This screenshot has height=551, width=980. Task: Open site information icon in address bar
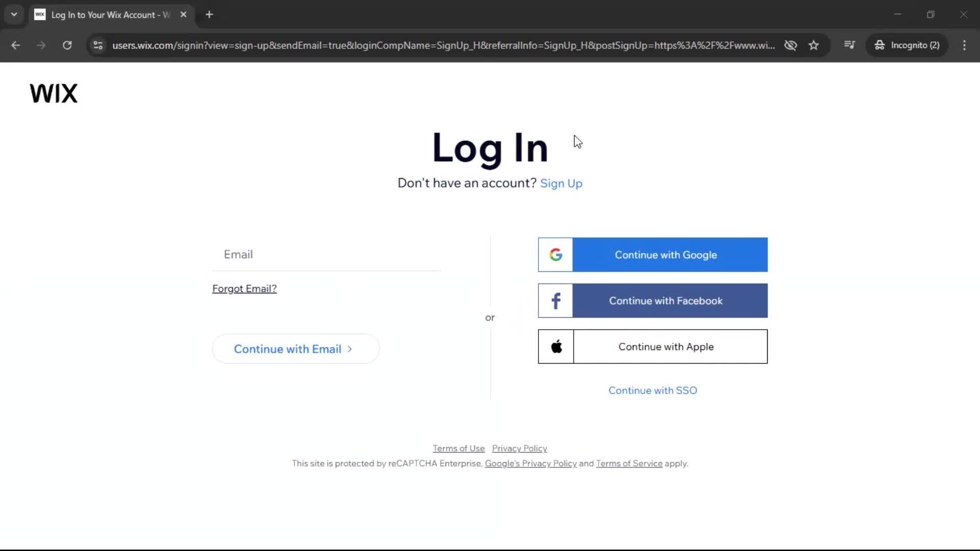pos(98,45)
